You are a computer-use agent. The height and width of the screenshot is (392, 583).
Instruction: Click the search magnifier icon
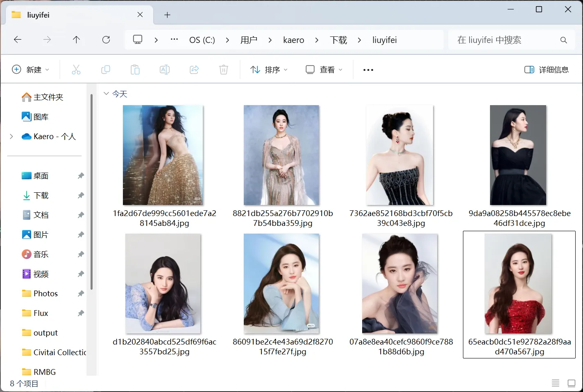[564, 40]
